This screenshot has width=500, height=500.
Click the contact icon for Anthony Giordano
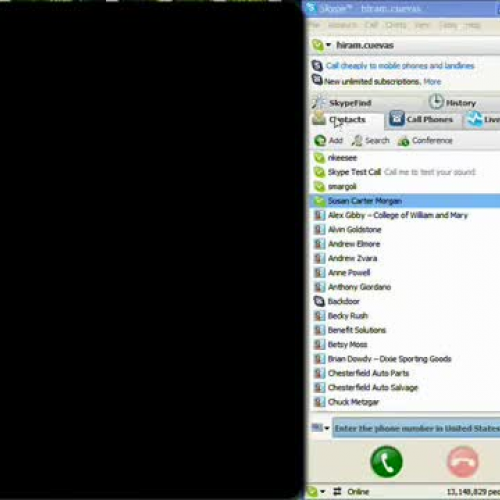click(319, 287)
